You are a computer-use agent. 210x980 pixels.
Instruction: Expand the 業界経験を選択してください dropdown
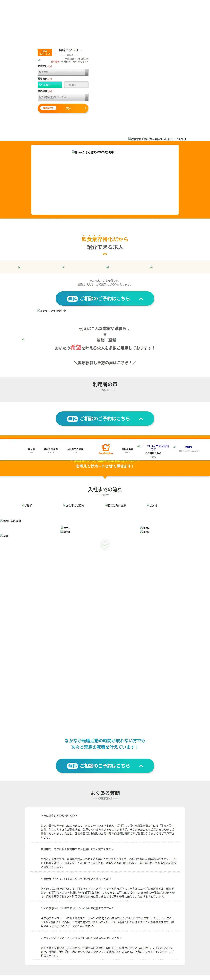coord(63,97)
